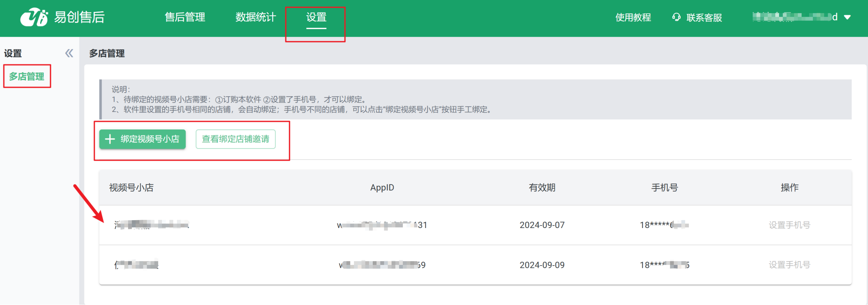Click the 易创售后 logo icon
The width and height of the screenshot is (868, 305).
pyautogui.click(x=34, y=17)
